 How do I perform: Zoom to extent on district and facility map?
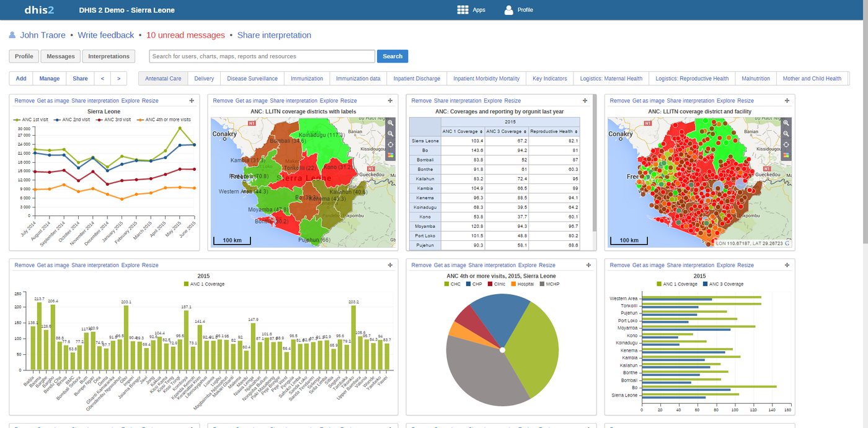pyautogui.click(x=787, y=144)
